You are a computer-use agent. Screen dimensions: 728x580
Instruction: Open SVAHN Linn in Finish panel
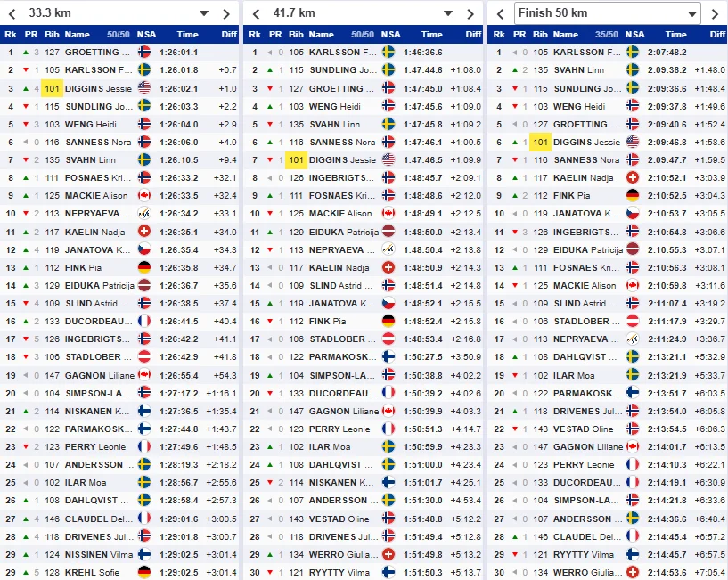(578, 70)
